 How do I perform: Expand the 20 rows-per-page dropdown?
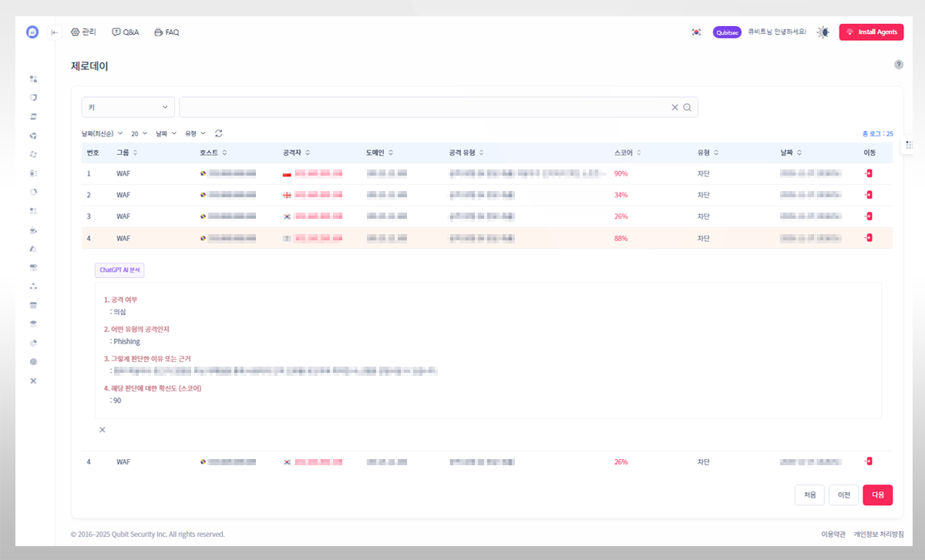[140, 133]
